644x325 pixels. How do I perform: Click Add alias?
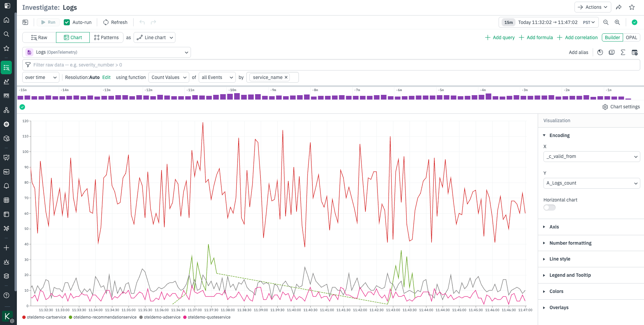(x=578, y=52)
